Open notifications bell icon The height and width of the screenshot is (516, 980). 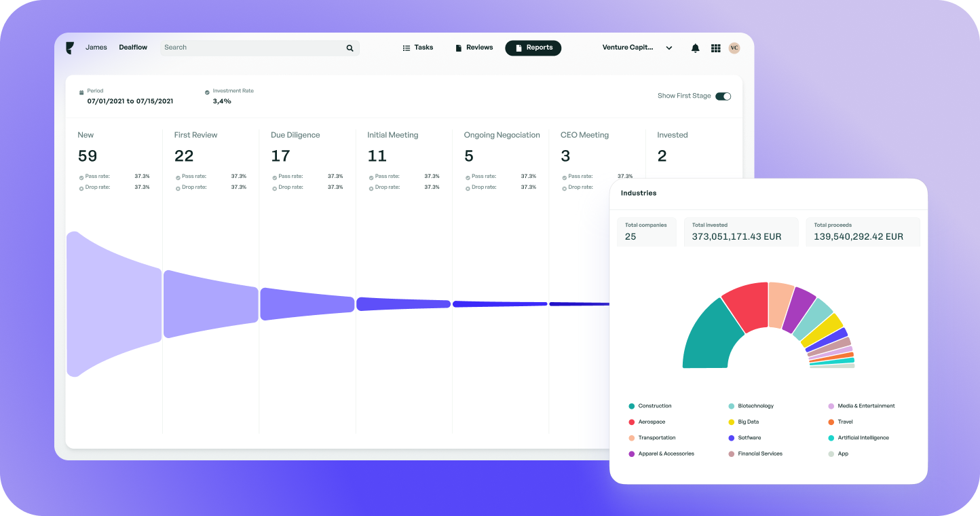coord(696,48)
